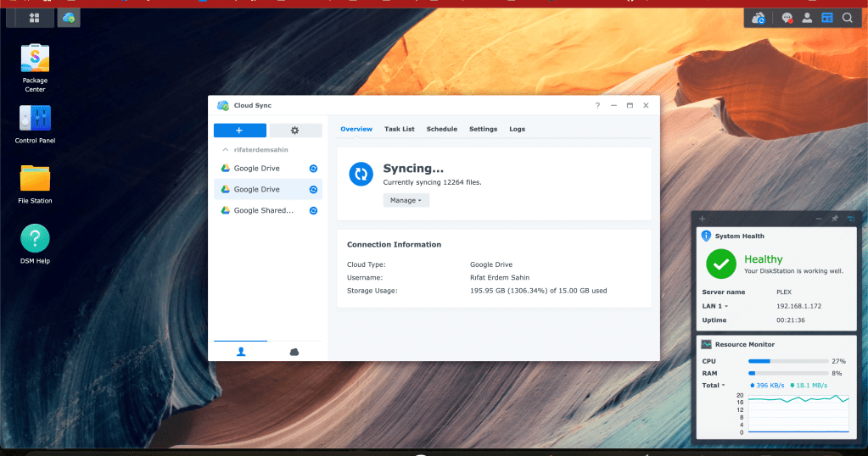Image resolution: width=868 pixels, height=456 pixels.
Task: Click the server name PLEX
Action: tap(784, 292)
